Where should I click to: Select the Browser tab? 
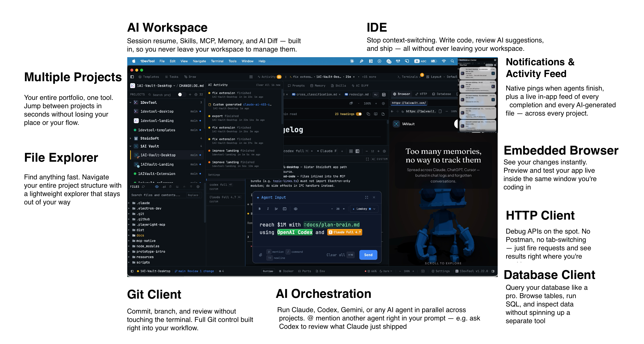click(402, 94)
